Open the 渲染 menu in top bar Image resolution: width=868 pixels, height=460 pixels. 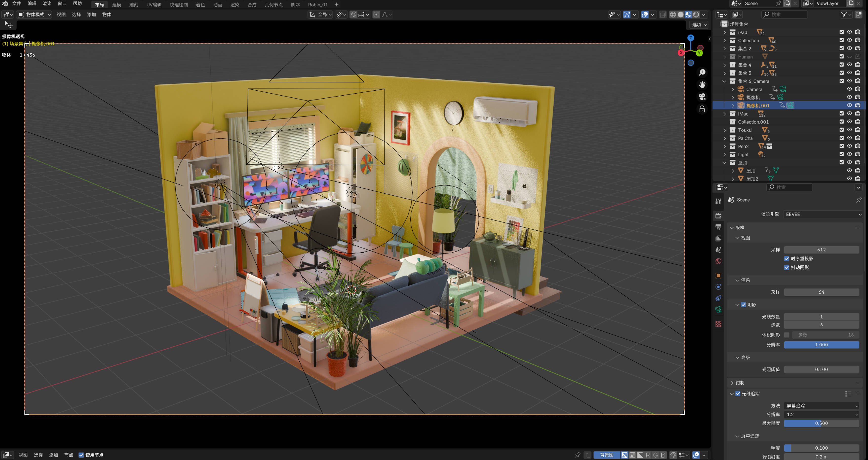click(47, 4)
